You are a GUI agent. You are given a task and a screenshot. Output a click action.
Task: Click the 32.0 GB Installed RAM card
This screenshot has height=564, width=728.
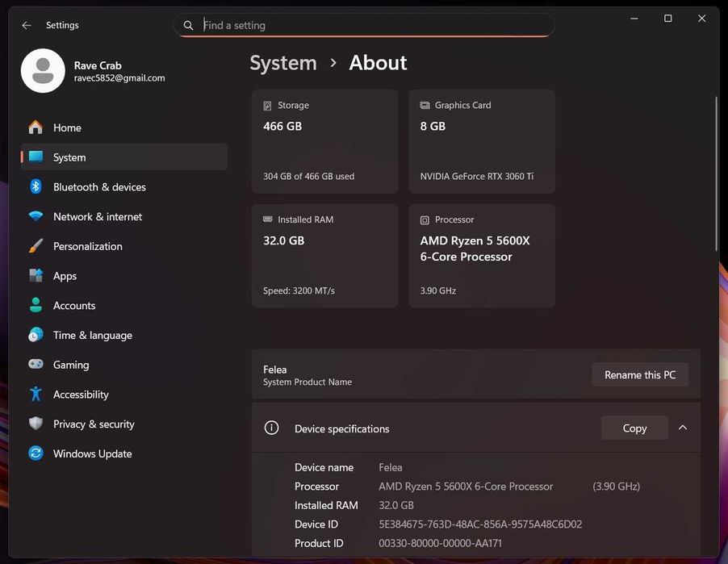[x=324, y=256]
